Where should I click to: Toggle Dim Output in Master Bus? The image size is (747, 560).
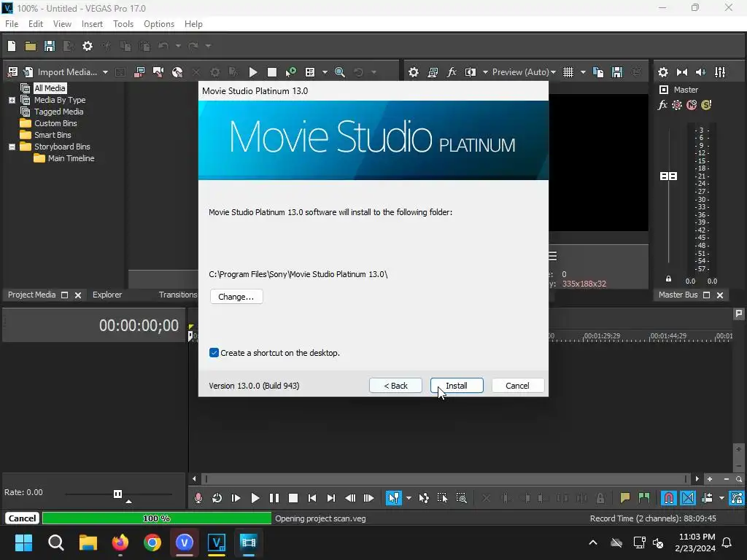[x=701, y=72]
